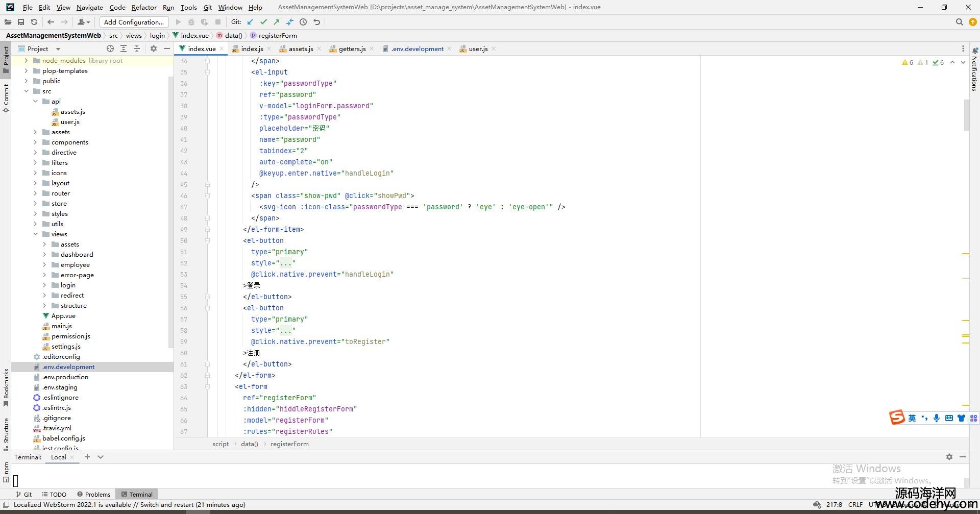Toggle the Terminal tool window button
The image size is (980, 514).
(x=137, y=494)
